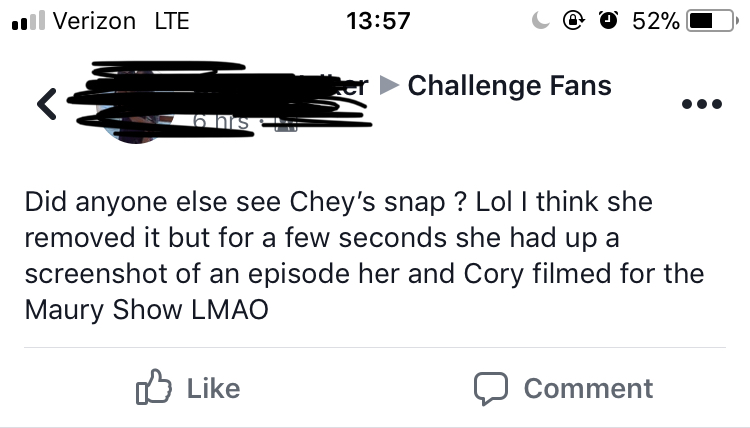Tap the triangle arrow before Challenge Fans

(389, 86)
